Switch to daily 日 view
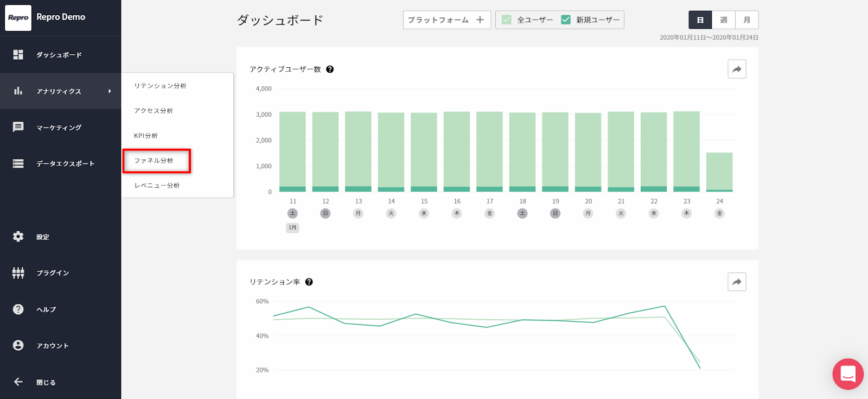 pyautogui.click(x=700, y=20)
